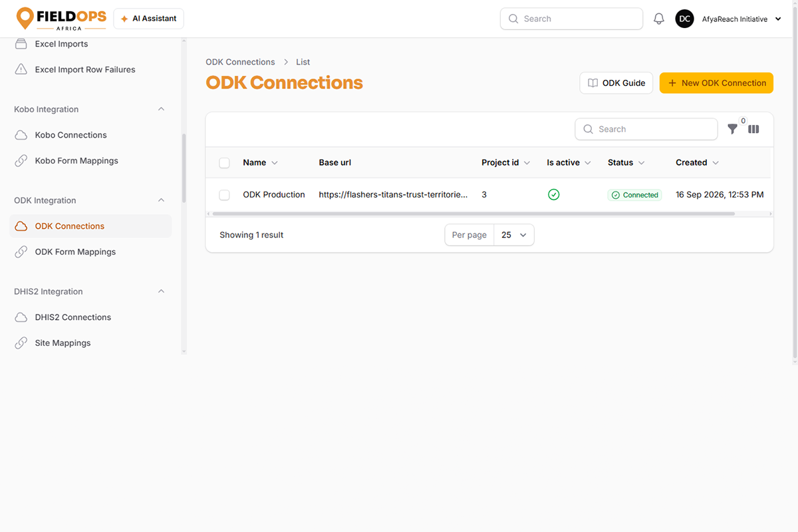This screenshot has width=798, height=532.
Task: Click the FieldOps Africa logo
Action: (61, 19)
